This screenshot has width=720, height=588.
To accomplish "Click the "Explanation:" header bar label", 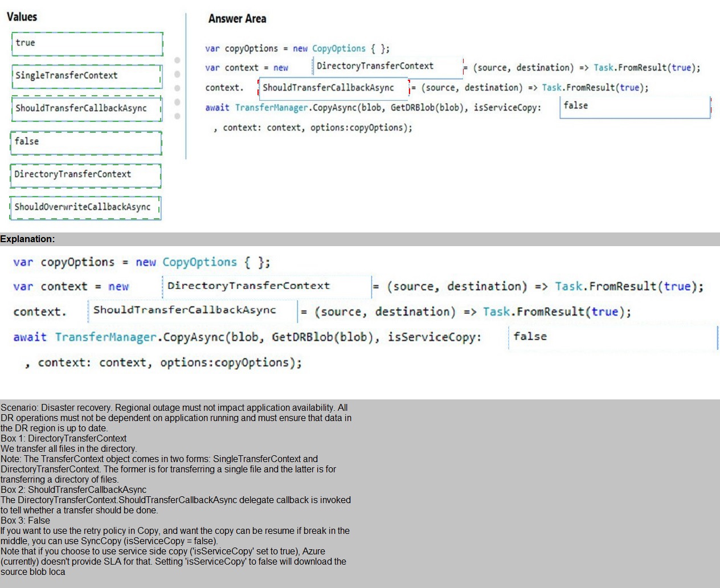I will coord(28,239).
